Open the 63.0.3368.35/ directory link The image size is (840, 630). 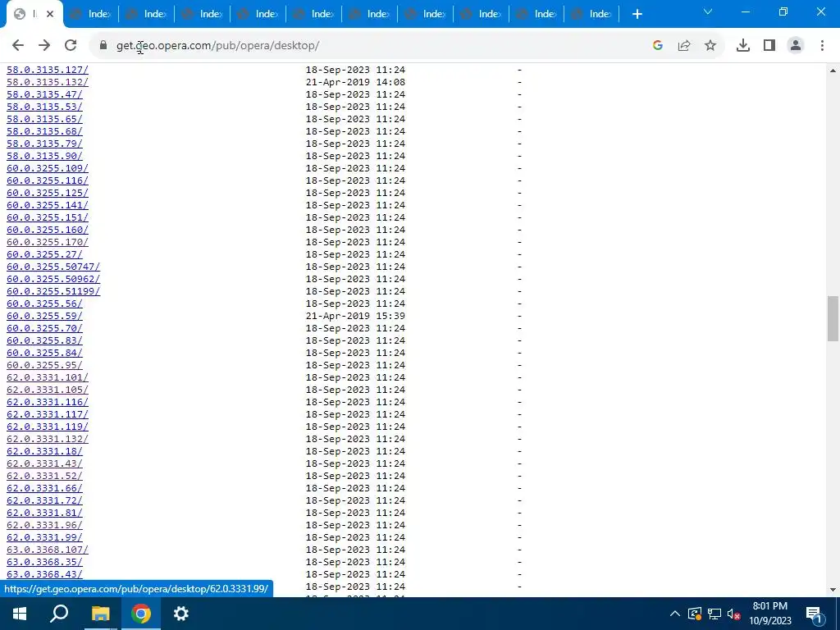pos(44,563)
